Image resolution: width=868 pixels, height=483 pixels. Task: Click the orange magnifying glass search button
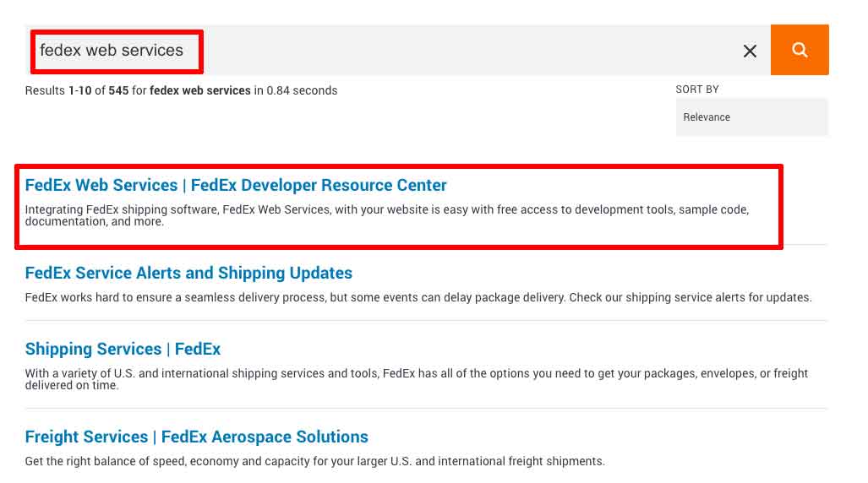(800, 50)
